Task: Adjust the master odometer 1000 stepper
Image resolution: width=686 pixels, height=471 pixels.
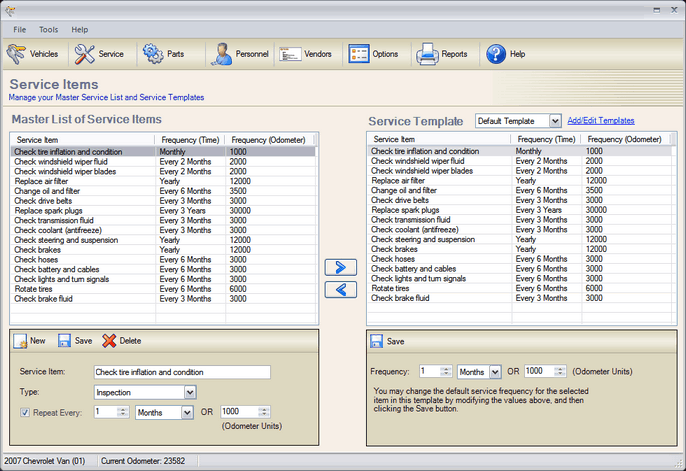Action: point(263,412)
